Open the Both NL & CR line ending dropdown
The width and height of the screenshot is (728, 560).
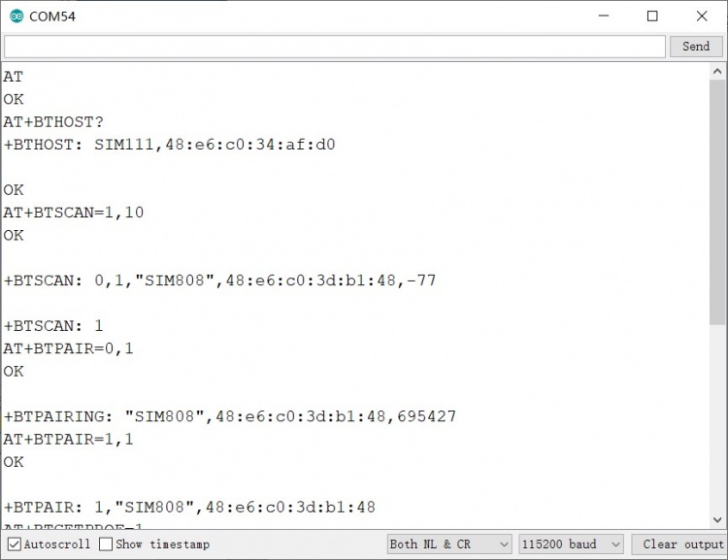[449, 544]
